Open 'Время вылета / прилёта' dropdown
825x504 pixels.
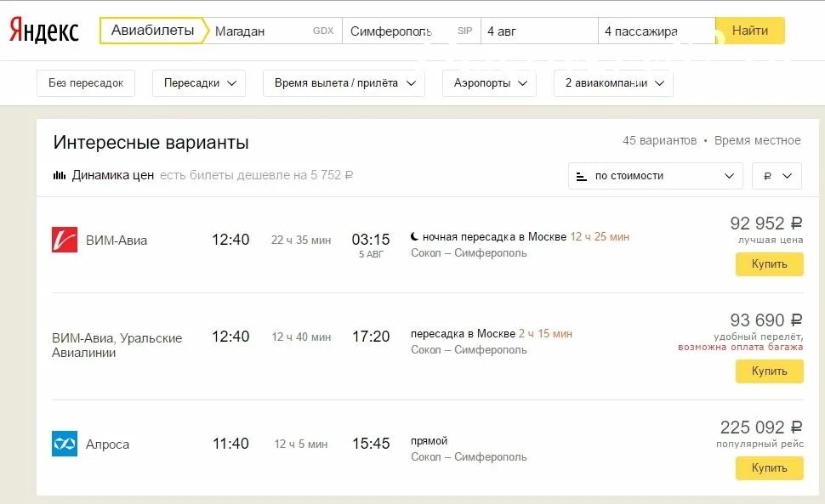(x=344, y=83)
